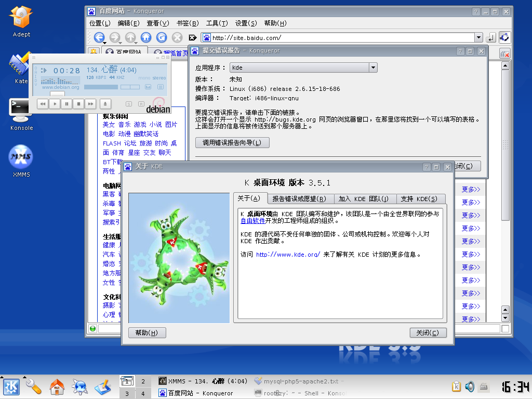Click the Konqueror vertical scrollbar up arrow
Screen dimensions: 532x399
(506, 65)
